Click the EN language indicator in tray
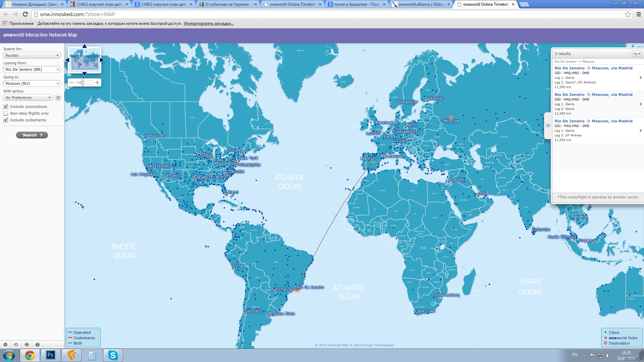 click(x=575, y=355)
